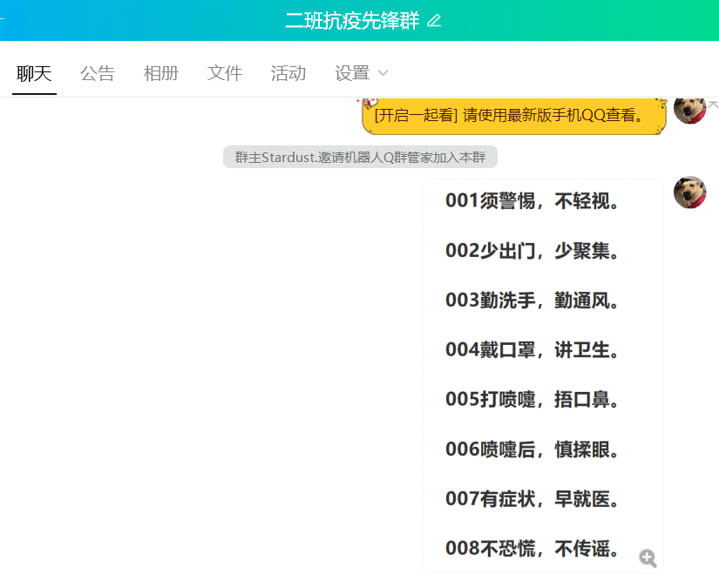Screen dimensions: 719x588
Task: Click the group title 二班抗疫先锋群
Action: pos(351,21)
